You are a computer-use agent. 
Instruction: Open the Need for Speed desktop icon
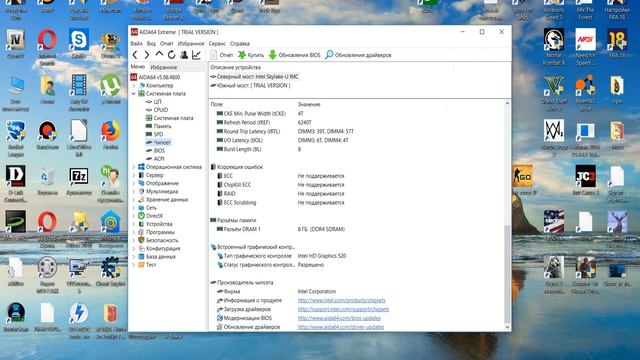pyautogui.click(x=585, y=47)
